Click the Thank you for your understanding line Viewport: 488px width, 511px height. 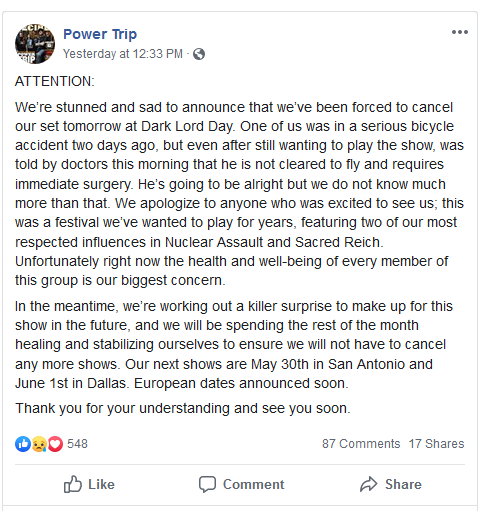click(x=183, y=408)
